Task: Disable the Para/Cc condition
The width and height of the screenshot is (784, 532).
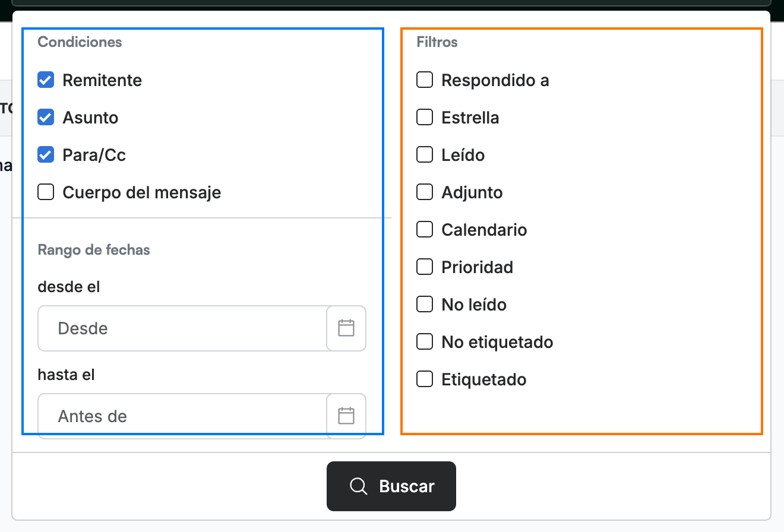Action: click(x=46, y=155)
